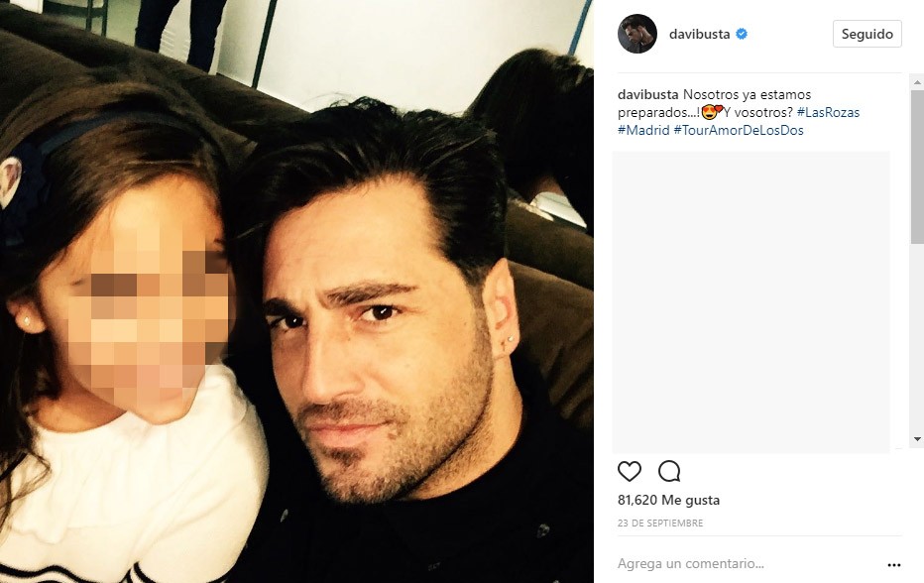Open the #LasRozas hashtag
Image resolution: width=924 pixels, height=583 pixels.
828,112
